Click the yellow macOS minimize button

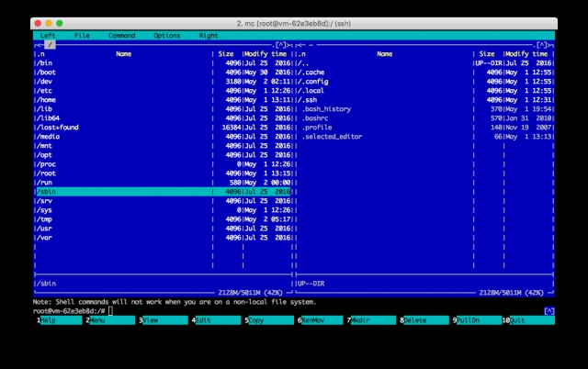point(49,23)
